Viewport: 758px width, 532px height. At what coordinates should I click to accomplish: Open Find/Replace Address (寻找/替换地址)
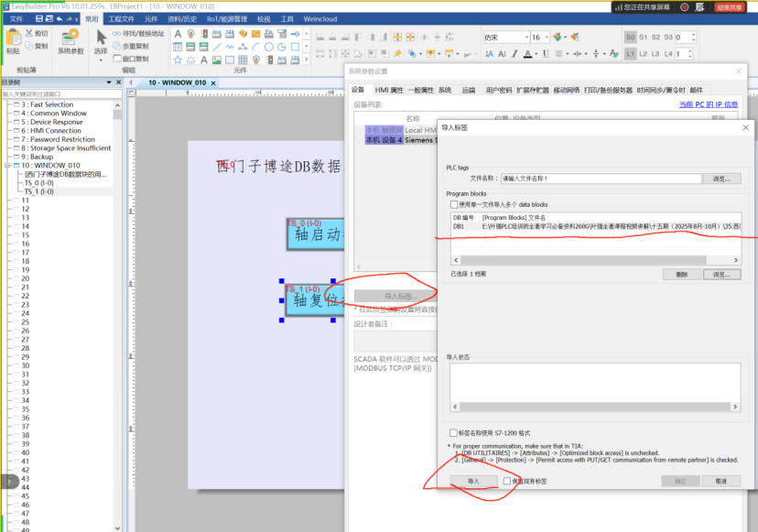point(139,33)
